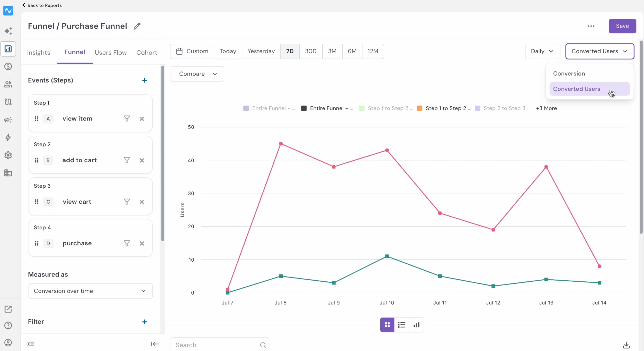This screenshot has height=351, width=644.
Task: Remove the add to cart step
Action: (142, 160)
